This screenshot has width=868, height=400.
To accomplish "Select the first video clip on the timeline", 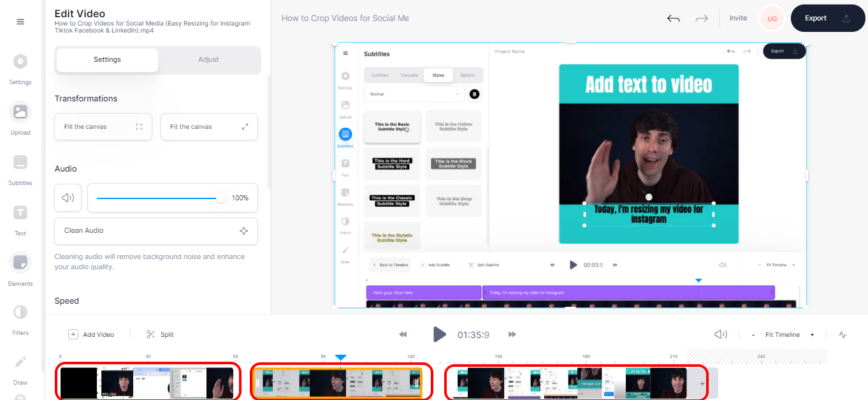I will (147, 383).
